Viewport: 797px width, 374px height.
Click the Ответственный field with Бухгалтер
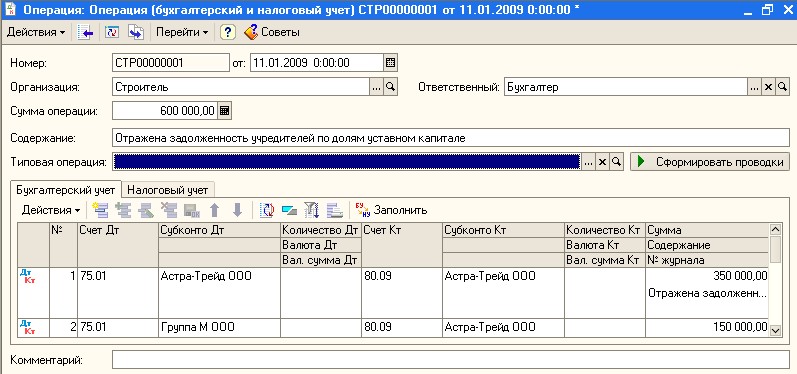tap(625, 87)
